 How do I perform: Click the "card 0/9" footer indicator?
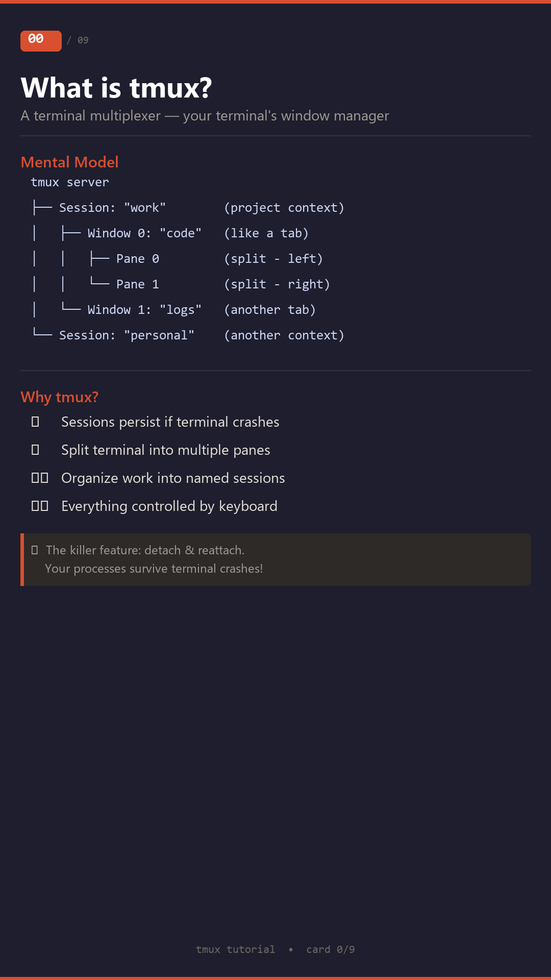[330, 949]
